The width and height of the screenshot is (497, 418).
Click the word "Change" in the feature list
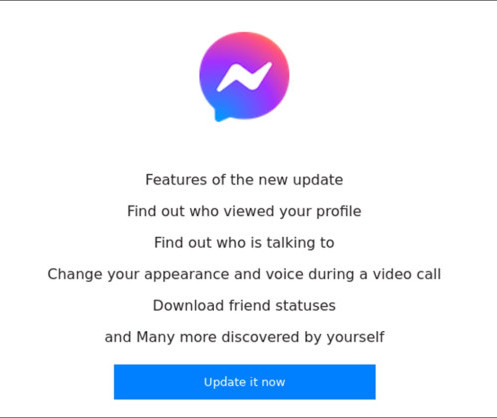[x=75, y=274]
